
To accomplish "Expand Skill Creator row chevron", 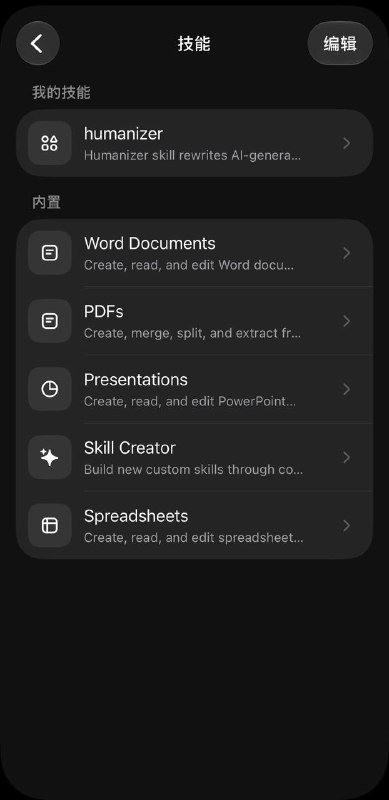I will [x=347, y=458].
